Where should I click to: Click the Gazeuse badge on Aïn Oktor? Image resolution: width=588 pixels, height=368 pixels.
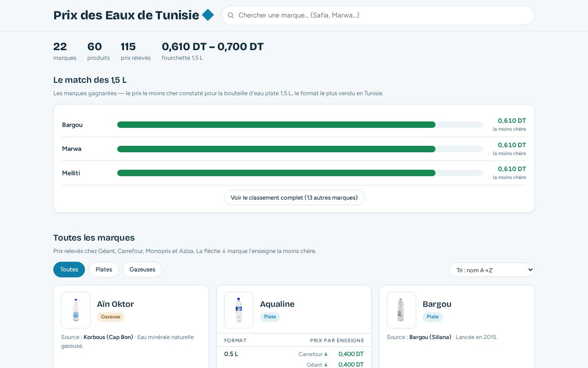(x=111, y=317)
